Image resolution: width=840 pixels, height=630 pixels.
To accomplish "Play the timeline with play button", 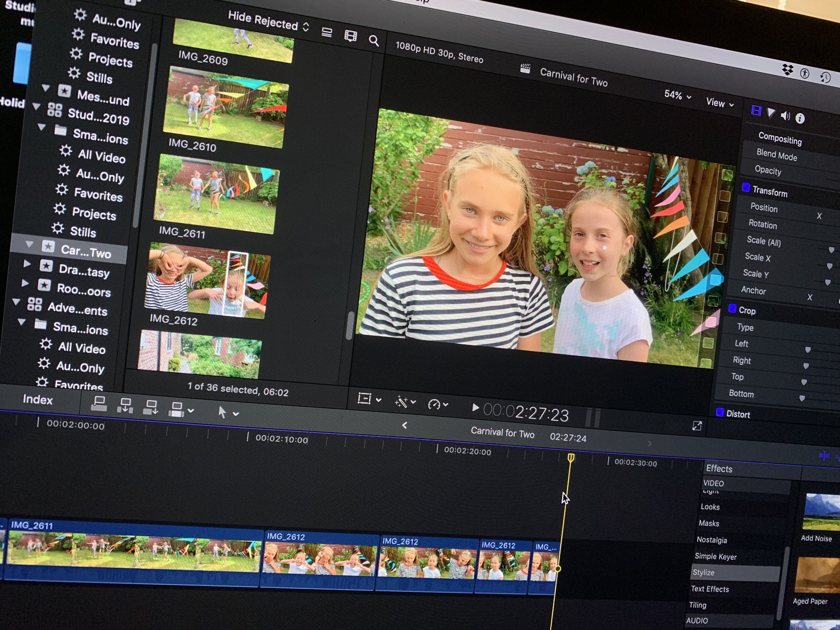I will pyautogui.click(x=475, y=408).
